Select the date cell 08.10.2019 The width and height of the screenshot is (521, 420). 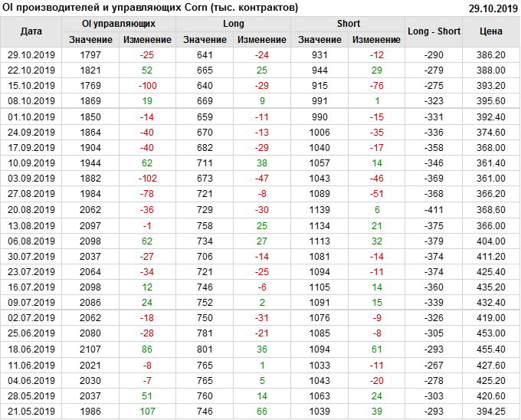(31, 100)
